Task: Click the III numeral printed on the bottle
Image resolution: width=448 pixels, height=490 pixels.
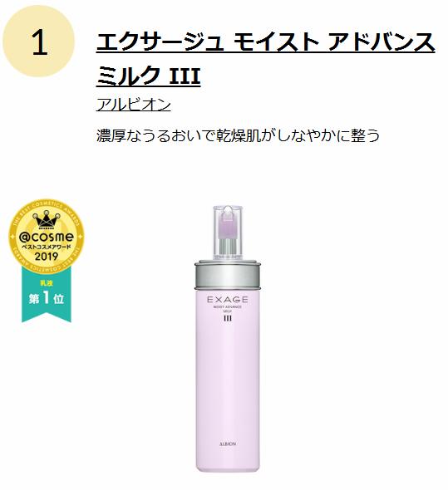Action: coord(228,318)
